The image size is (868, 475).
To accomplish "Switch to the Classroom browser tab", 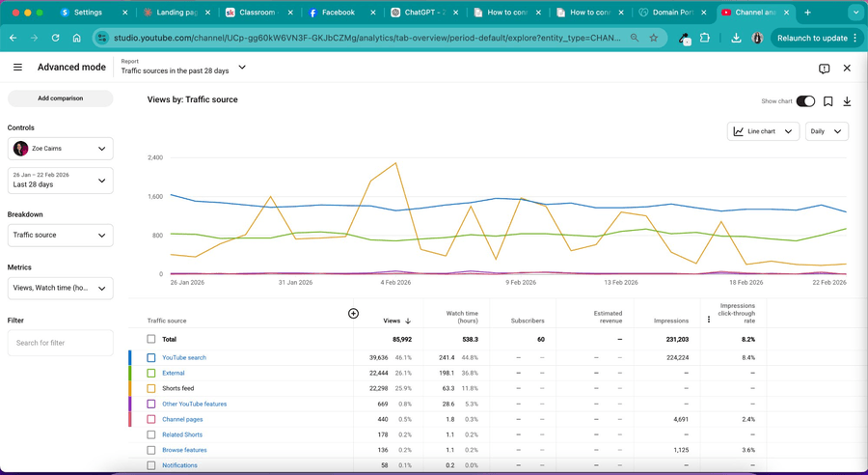I will (x=256, y=13).
